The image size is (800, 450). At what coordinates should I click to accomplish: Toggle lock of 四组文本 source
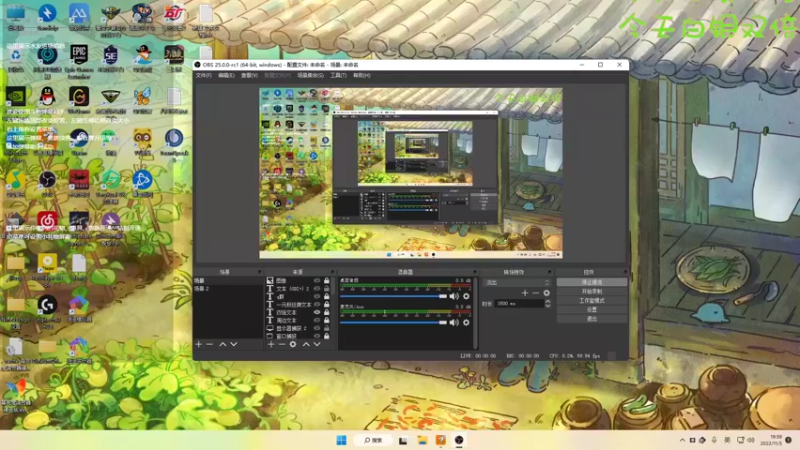[327, 312]
